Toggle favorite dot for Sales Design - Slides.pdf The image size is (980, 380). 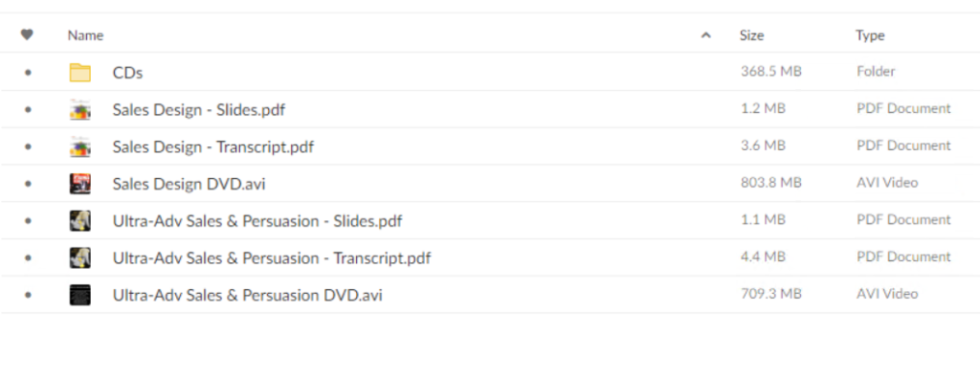(28, 109)
